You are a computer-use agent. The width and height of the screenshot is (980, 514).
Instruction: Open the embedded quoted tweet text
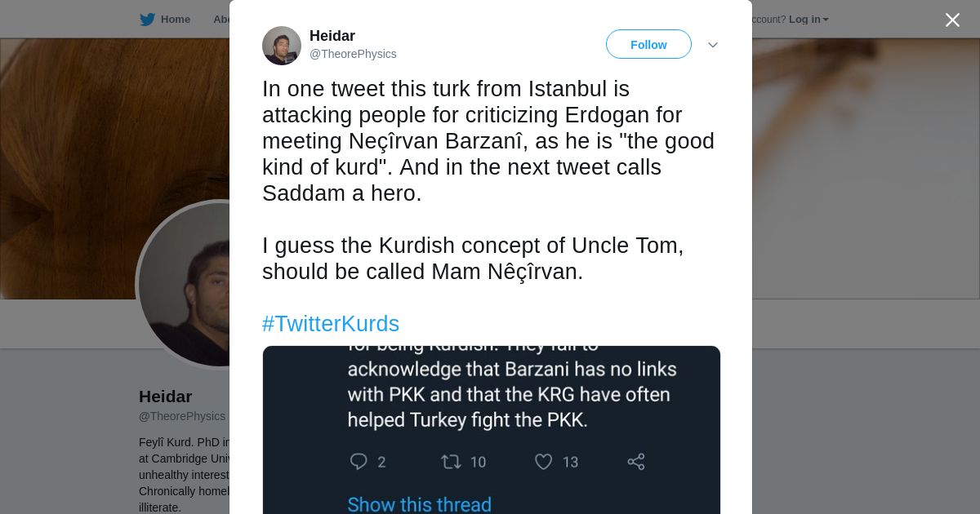click(x=511, y=394)
